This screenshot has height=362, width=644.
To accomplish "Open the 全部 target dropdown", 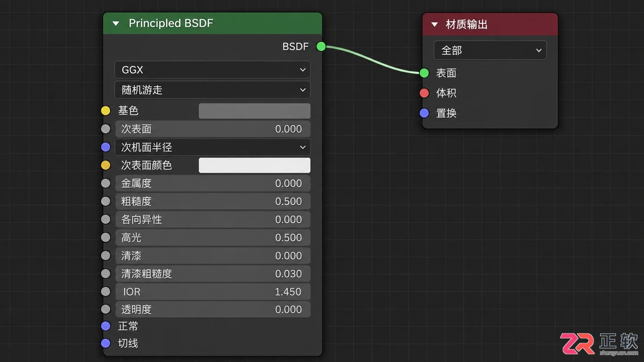I will [x=490, y=50].
